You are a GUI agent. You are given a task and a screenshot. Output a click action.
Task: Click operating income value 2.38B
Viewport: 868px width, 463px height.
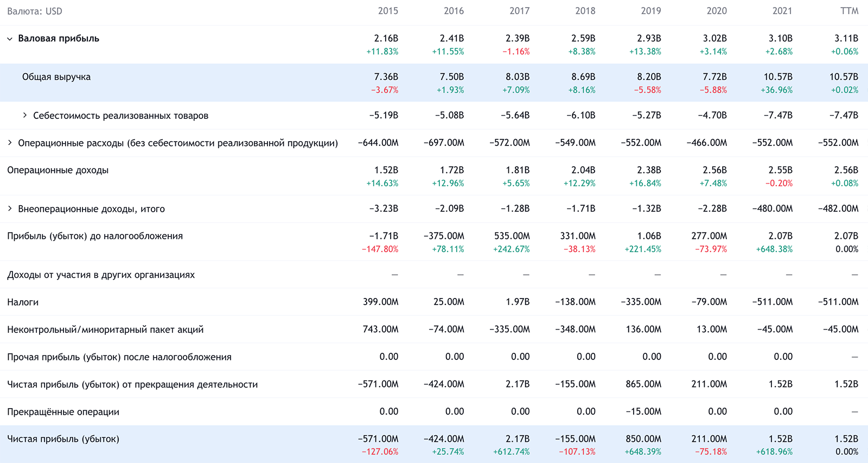point(649,170)
